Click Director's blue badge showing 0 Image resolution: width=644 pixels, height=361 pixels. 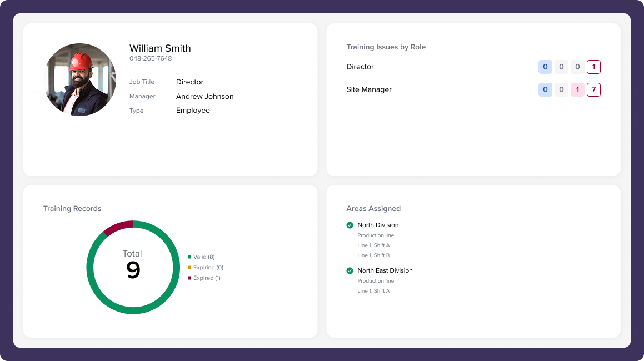(x=545, y=67)
